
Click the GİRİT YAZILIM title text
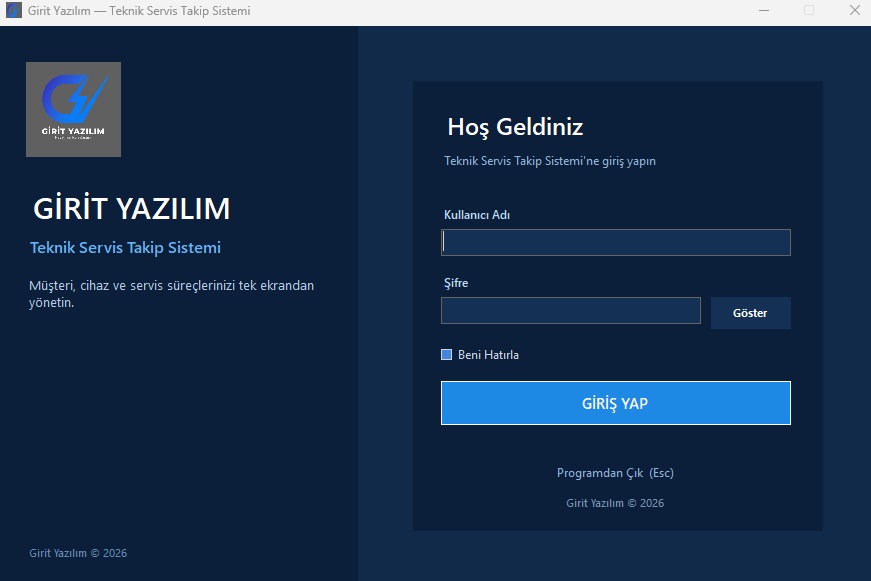point(132,209)
